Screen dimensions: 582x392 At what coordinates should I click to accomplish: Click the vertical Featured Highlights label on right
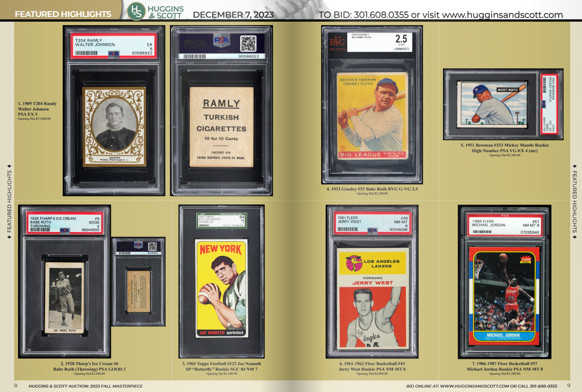coord(574,202)
